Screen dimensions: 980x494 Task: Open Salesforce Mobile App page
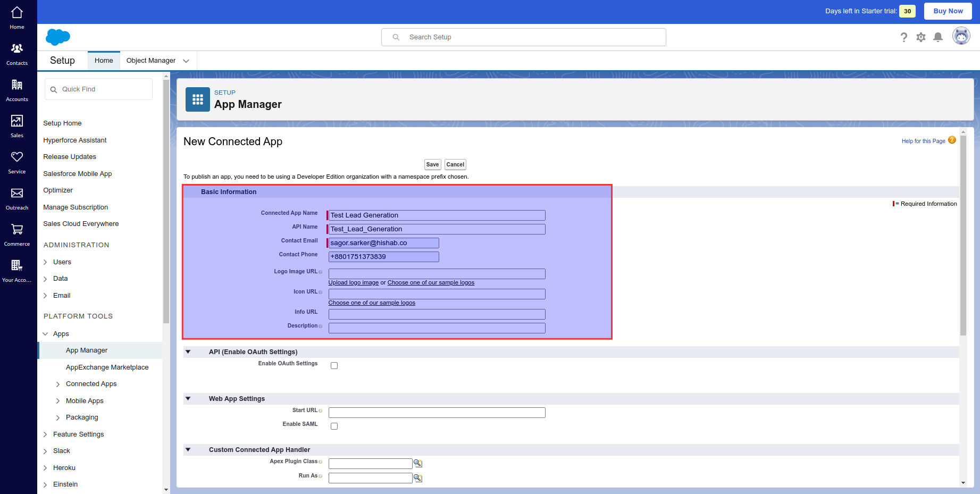coord(78,174)
